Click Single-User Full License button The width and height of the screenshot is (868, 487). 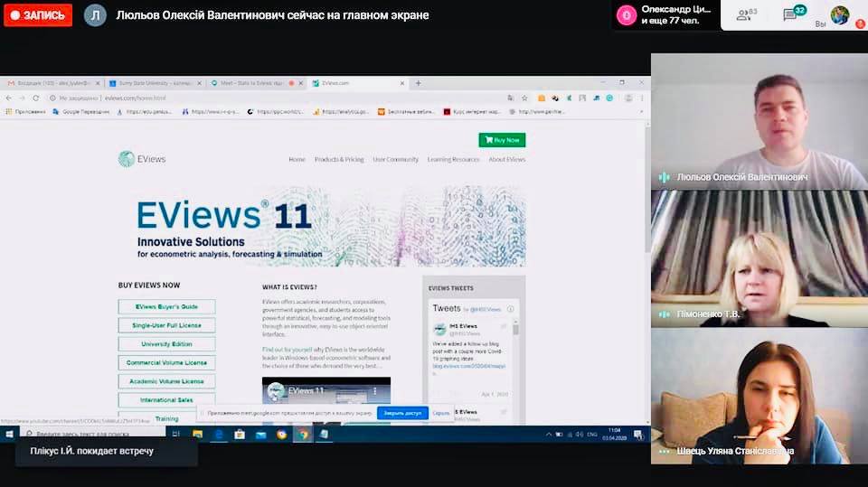(166, 325)
